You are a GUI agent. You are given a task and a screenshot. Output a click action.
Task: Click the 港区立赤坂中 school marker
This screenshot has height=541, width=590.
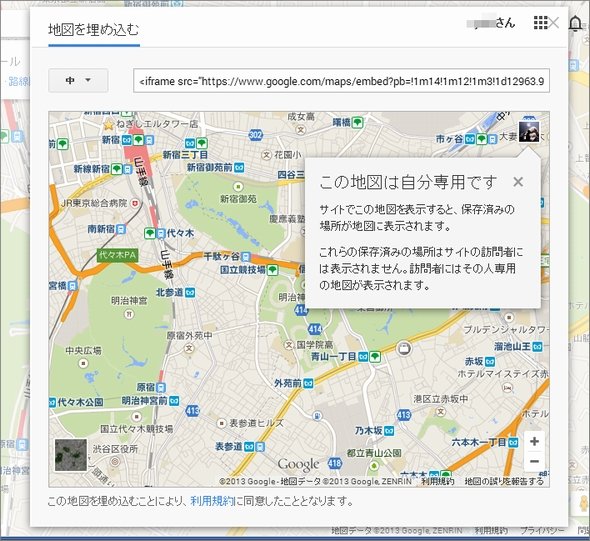tap(441, 412)
